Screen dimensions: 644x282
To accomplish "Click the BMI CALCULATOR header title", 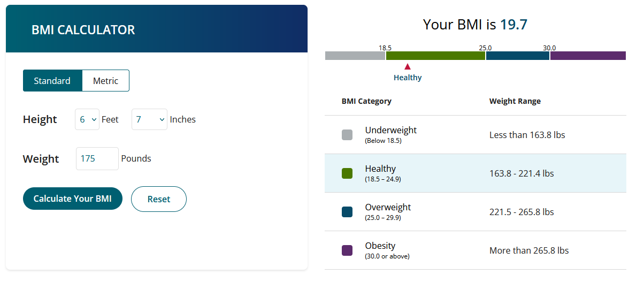I will tap(83, 30).
